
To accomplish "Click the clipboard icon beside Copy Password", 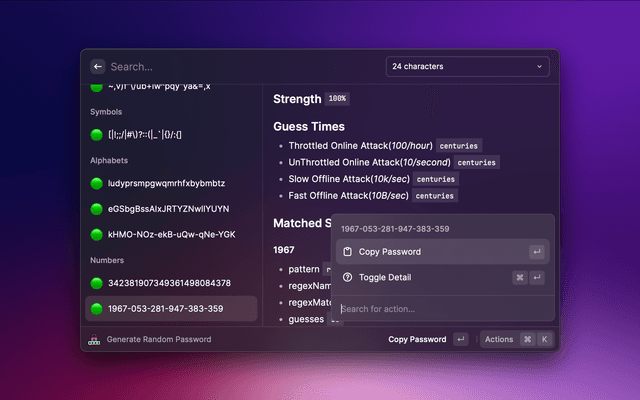I will click(347, 252).
